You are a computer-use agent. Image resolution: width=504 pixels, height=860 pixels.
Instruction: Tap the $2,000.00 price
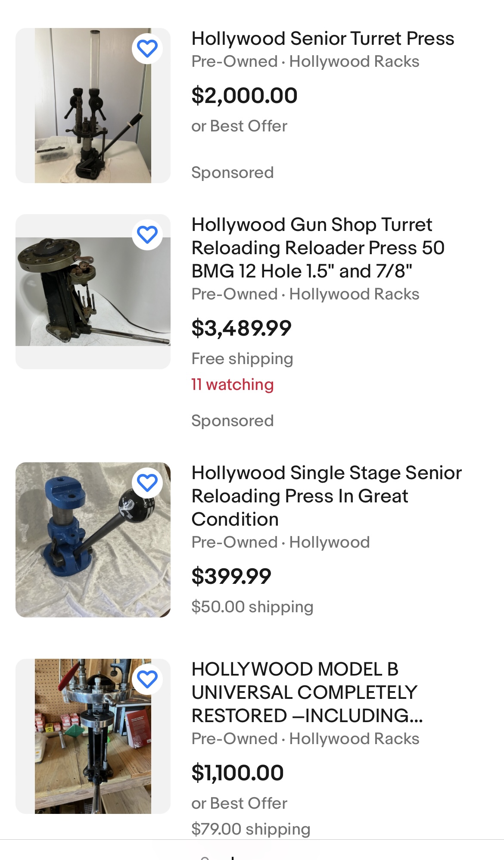(x=244, y=95)
